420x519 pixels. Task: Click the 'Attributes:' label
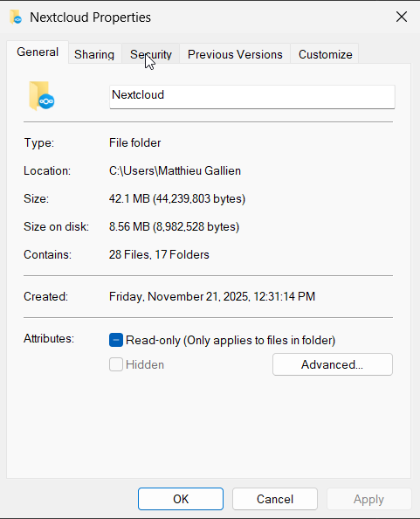coord(49,339)
